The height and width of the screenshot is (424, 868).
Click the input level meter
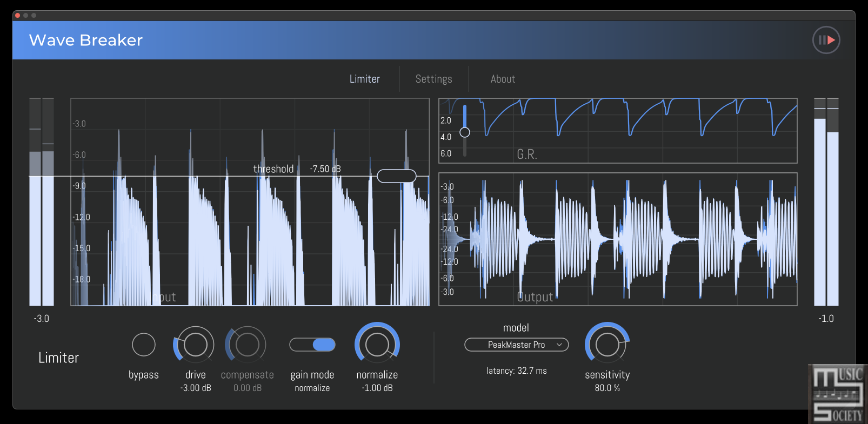[x=42, y=202]
